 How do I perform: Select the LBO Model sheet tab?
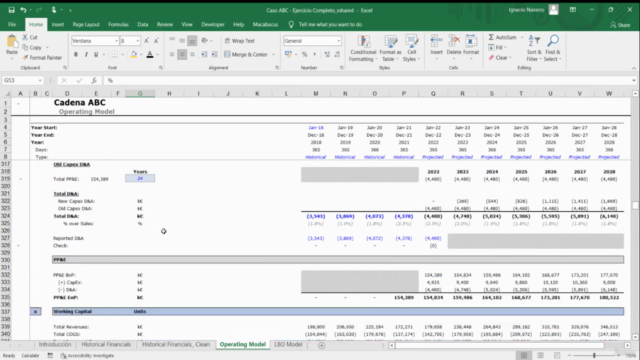coord(288,344)
